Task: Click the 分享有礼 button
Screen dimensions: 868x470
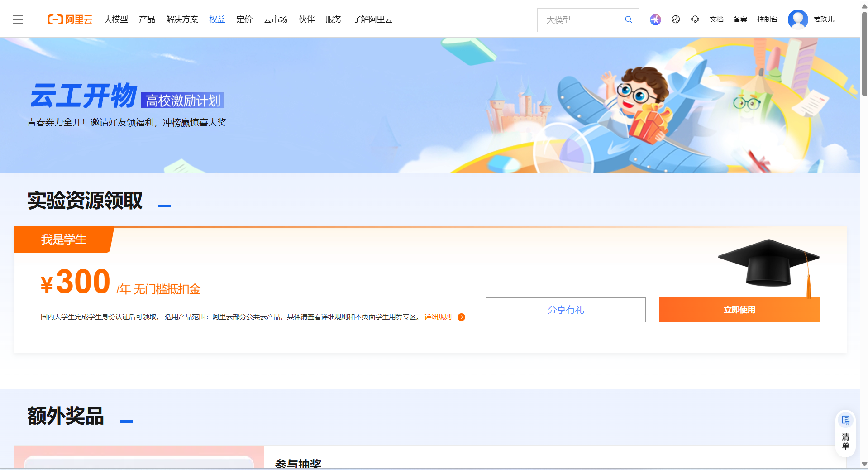Action: click(x=566, y=310)
